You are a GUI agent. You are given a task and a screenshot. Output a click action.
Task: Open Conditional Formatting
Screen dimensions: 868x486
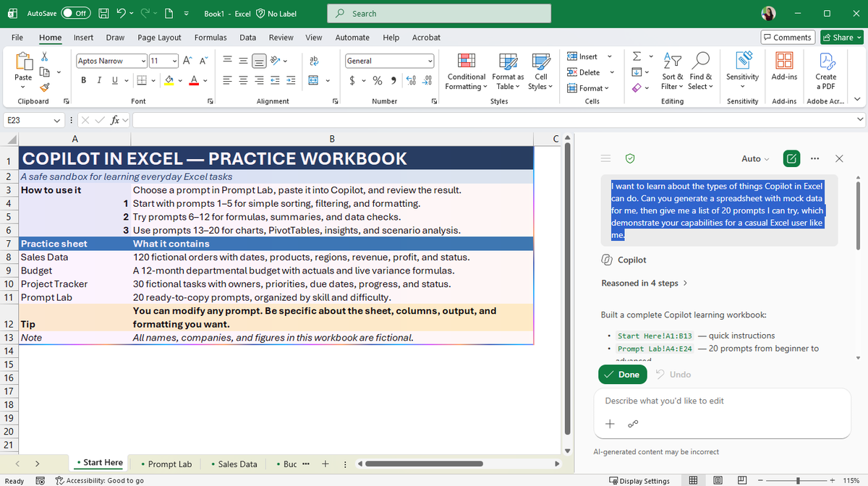coord(467,72)
